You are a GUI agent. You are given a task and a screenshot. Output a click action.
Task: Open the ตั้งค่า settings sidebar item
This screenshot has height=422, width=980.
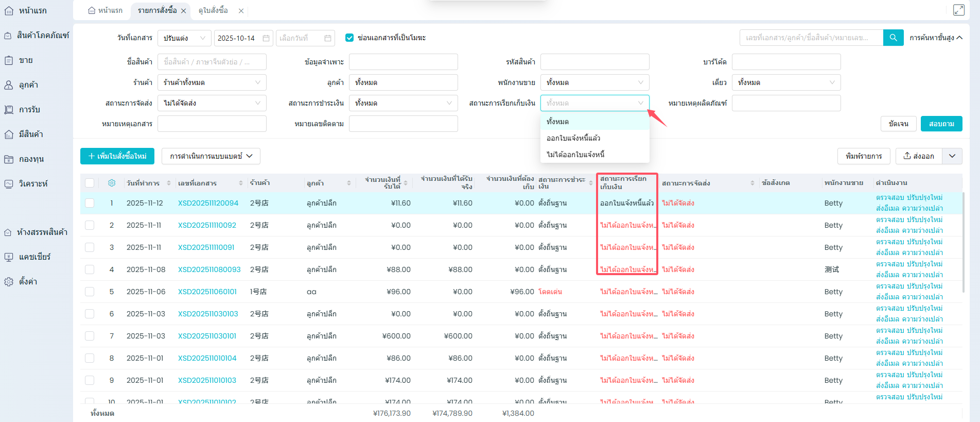[x=28, y=282]
